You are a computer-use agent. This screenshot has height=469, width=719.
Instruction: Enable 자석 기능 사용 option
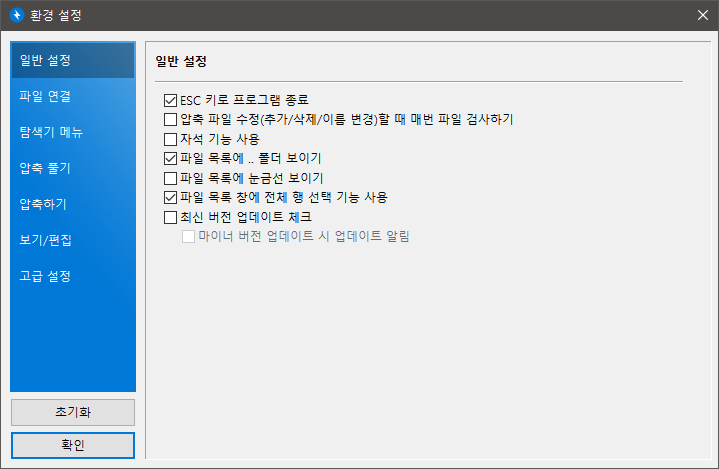(171, 139)
